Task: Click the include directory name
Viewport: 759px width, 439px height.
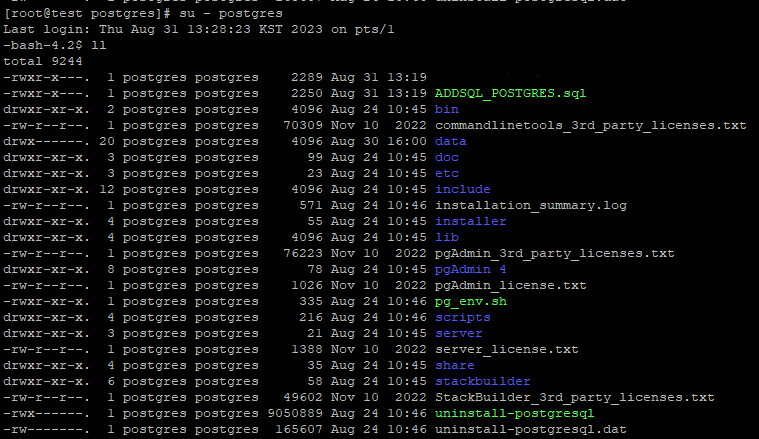Action: (x=463, y=189)
